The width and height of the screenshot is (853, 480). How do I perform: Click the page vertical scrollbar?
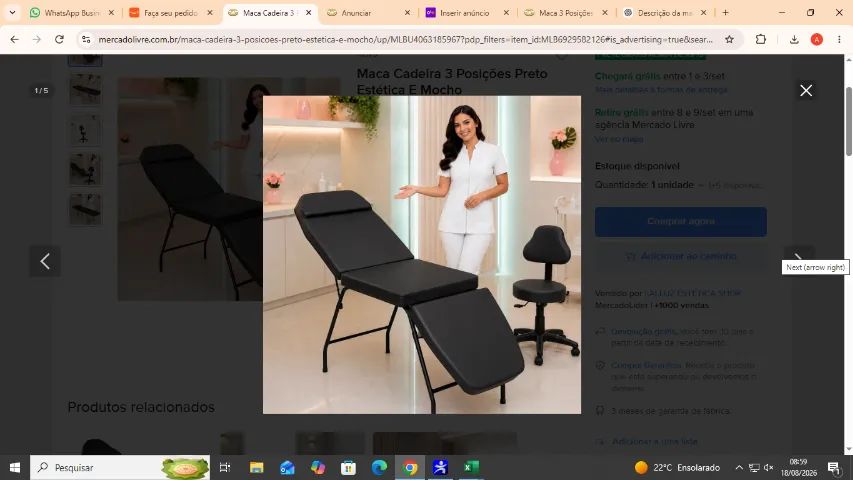(x=849, y=121)
